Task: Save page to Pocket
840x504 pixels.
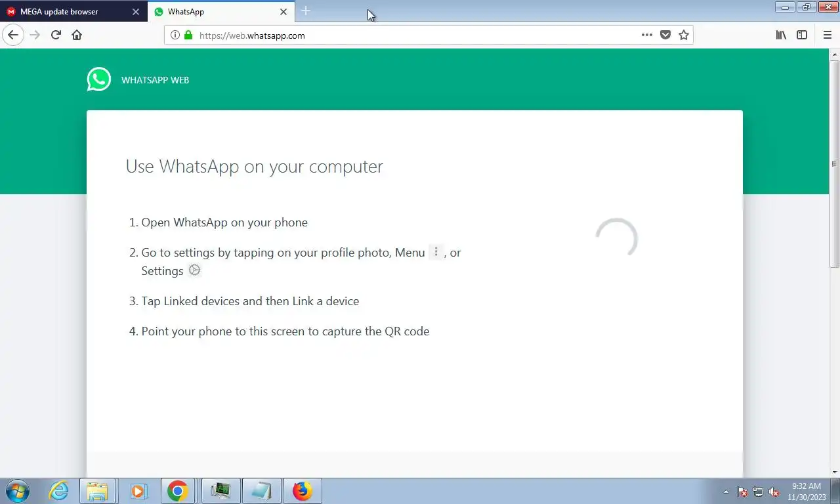Action: 665,35
